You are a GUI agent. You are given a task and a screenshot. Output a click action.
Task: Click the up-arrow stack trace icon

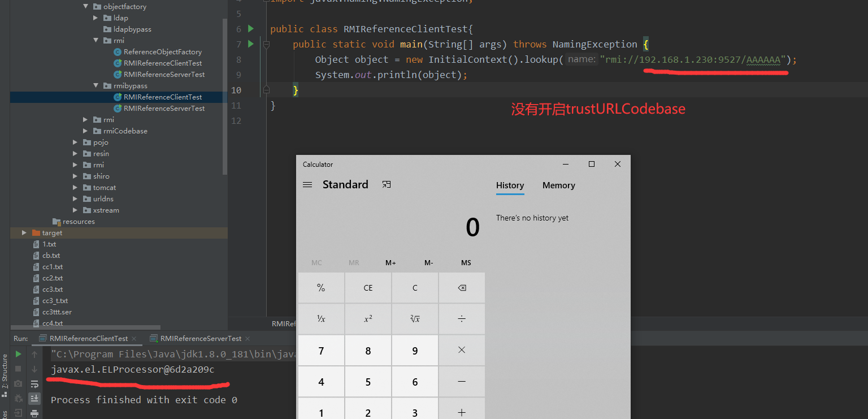pyautogui.click(x=34, y=354)
